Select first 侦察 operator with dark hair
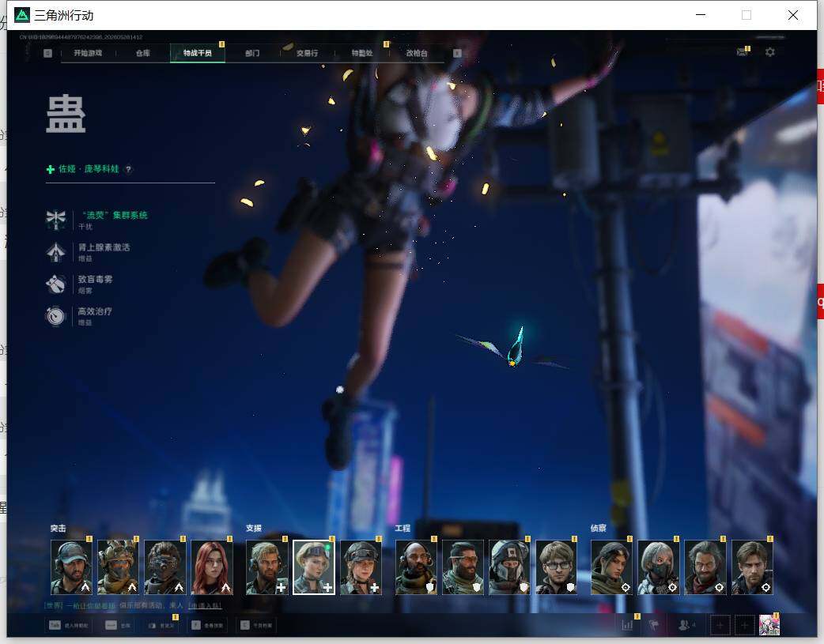Screen dimensions: 824x644 point(612,567)
